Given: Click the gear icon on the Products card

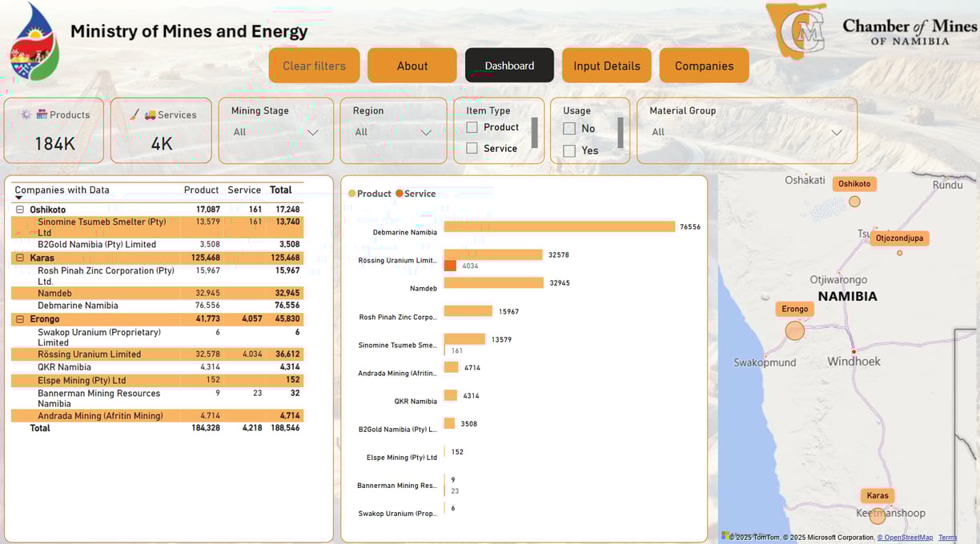Looking at the screenshot, I should pyautogui.click(x=26, y=114).
